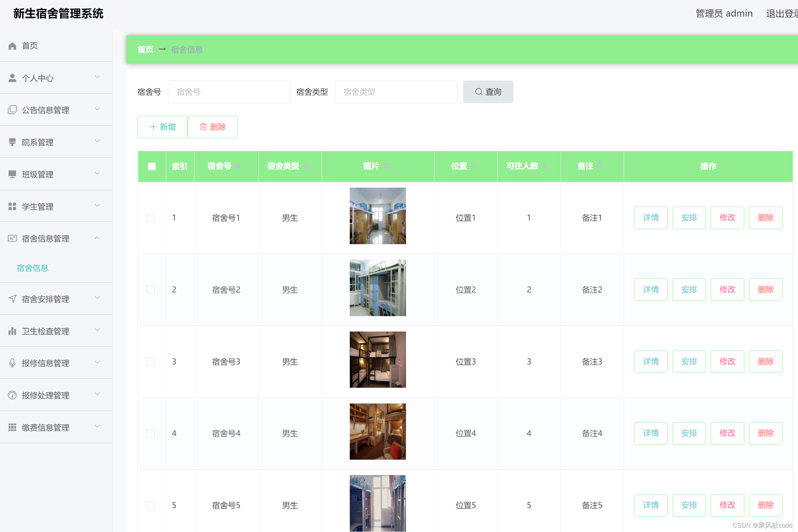The width and height of the screenshot is (798, 532).
Task: Click the person icon for 个人中心
Action: click(12, 78)
